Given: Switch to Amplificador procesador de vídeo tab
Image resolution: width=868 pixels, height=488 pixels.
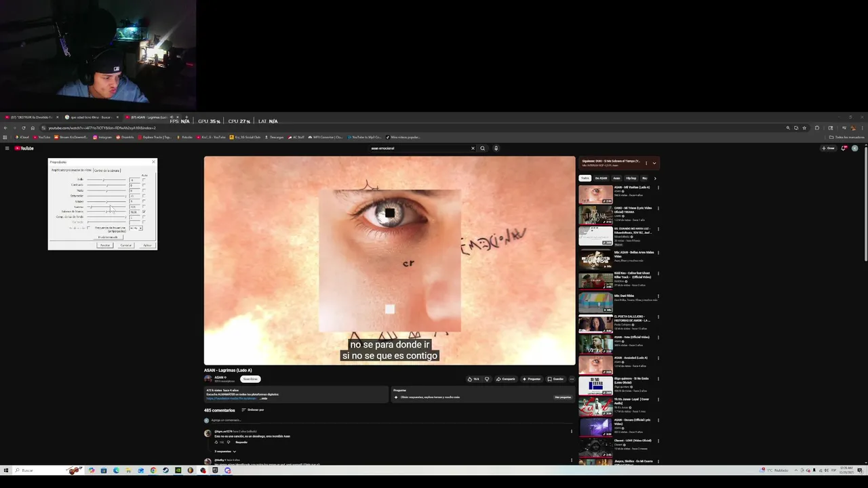Looking at the screenshot, I should (72, 170).
